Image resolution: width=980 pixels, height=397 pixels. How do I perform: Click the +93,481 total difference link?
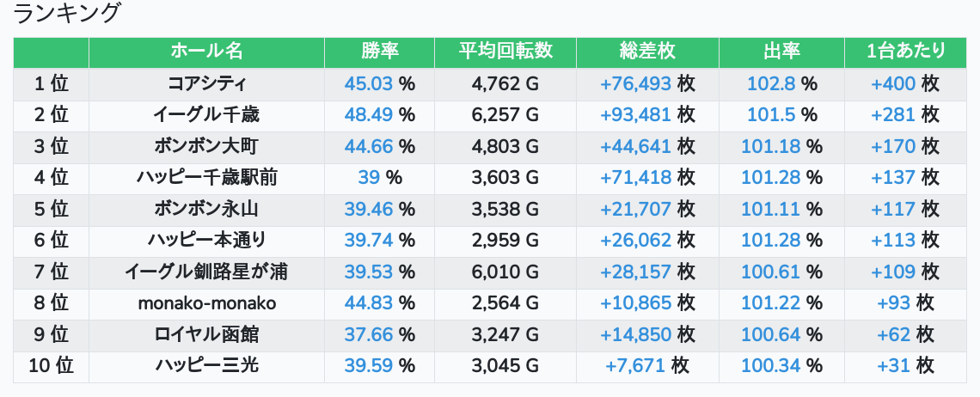pos(636,114)
